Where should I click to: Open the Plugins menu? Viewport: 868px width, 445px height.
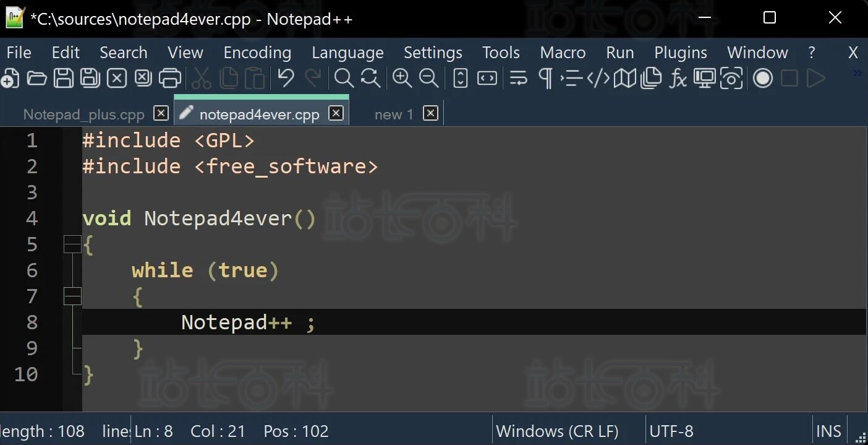pos(681,53)
